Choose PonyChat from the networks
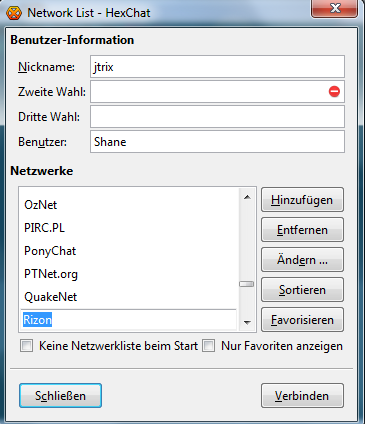 [128, 251]
